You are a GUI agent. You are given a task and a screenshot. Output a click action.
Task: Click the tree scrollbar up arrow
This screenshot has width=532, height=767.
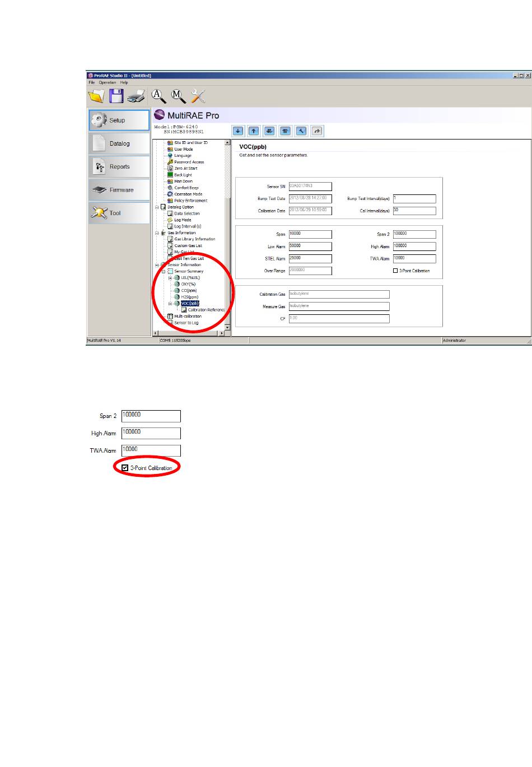pyautogui.click(x=227, y=143)
